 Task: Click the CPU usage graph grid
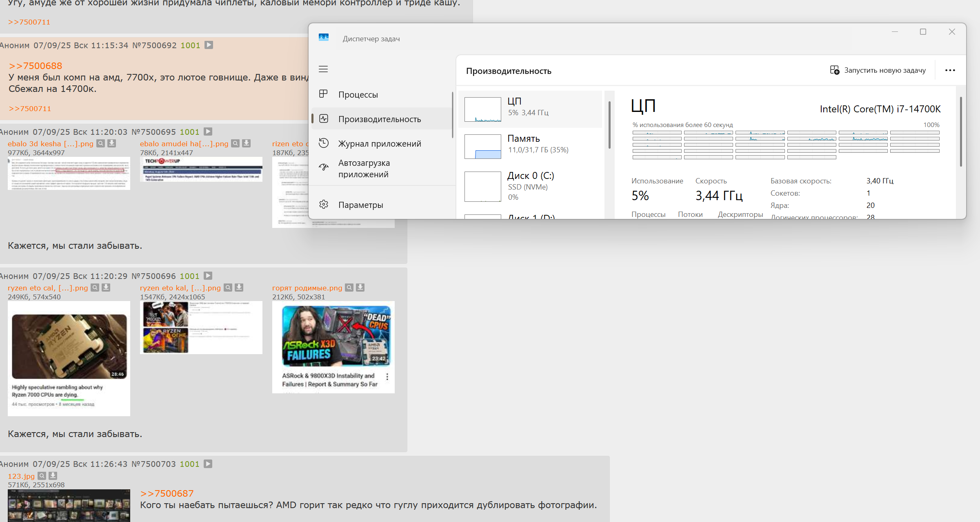pyautogui.click(x=786, y=145)
